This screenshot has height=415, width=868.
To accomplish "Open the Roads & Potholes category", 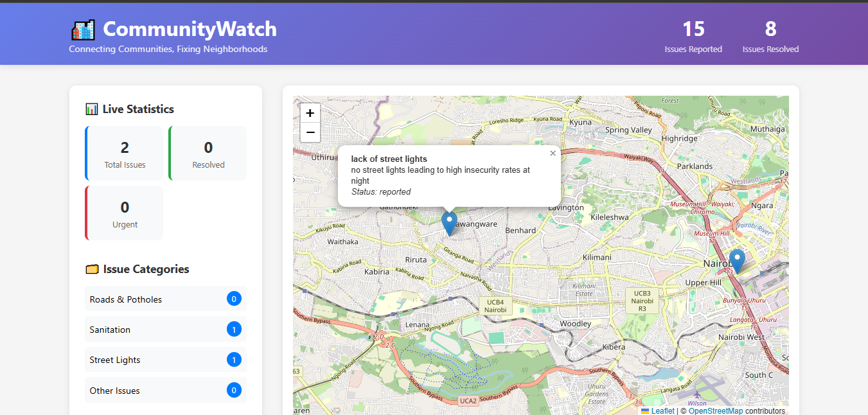I will pos(165,299).
